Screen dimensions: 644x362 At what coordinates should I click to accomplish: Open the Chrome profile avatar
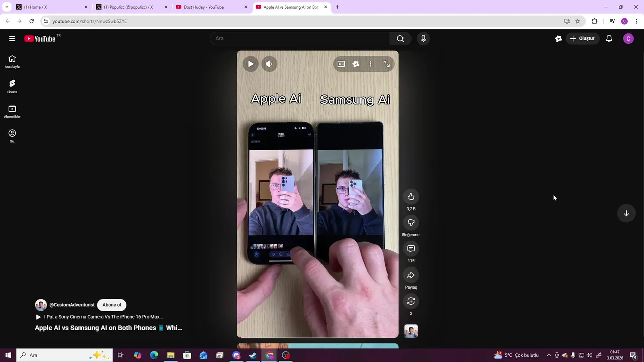[x=624, y=21]
